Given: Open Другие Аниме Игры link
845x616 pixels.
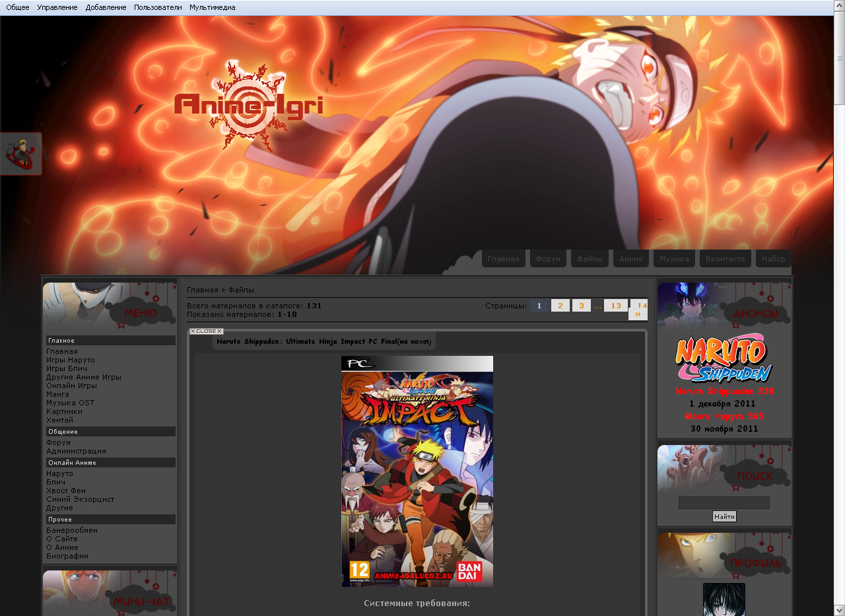Looking at the screenshot, I should click(84, 377).
